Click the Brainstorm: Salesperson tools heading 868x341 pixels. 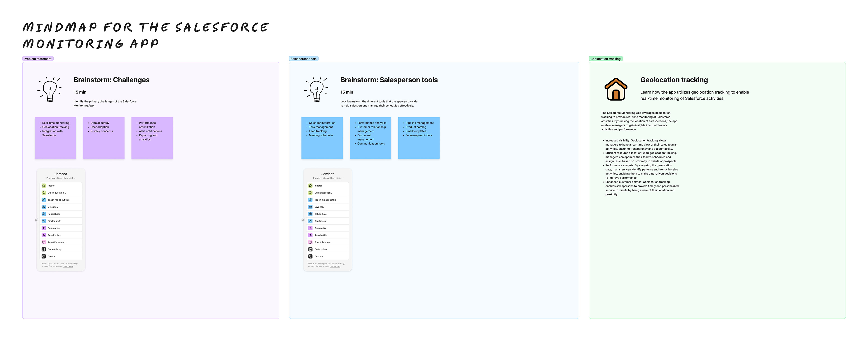(389, 80)
